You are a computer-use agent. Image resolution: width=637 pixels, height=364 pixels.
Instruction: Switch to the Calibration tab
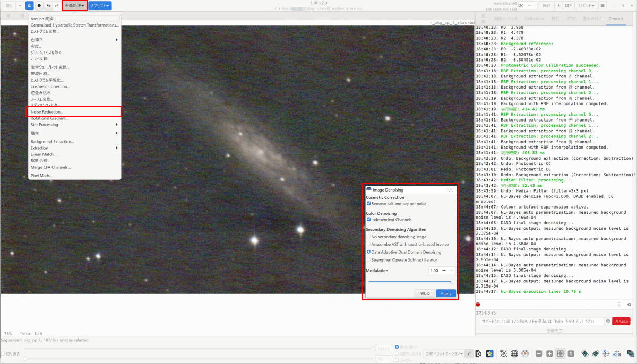pyautogui.click(x=535, y=19)
